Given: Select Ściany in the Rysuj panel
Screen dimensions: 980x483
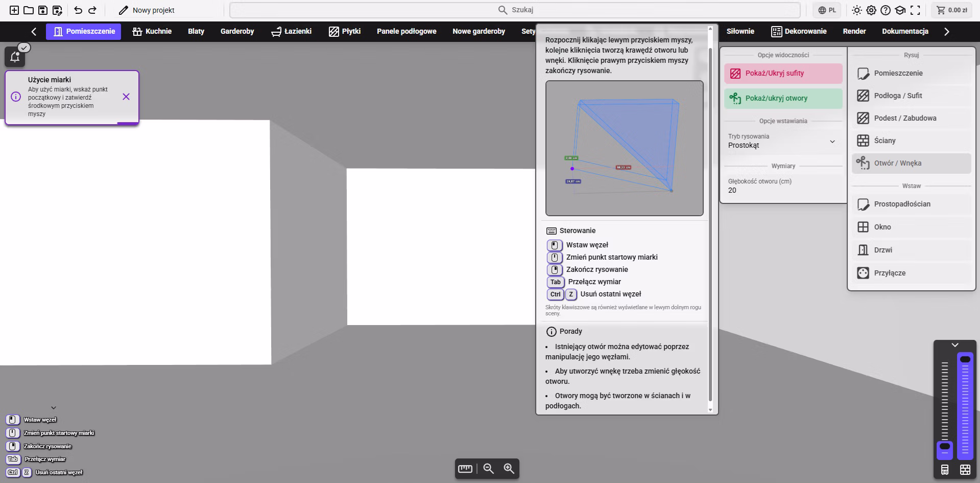Looking at the screenshot, I should coord(911,141).
